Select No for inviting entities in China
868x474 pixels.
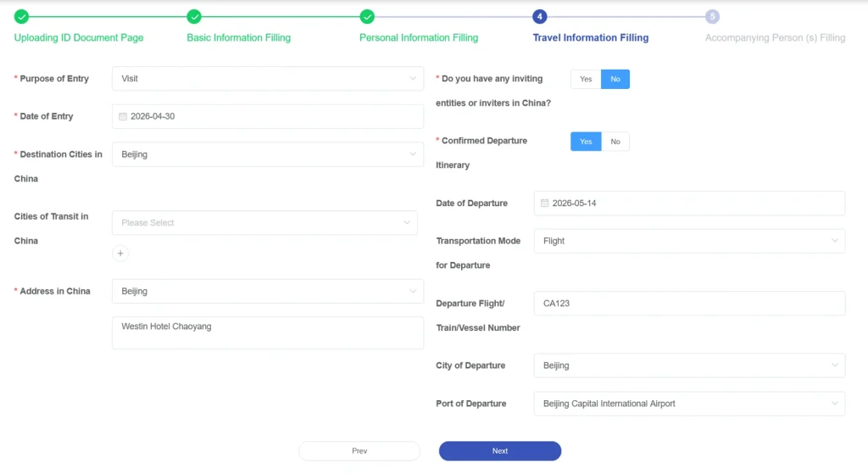click(615, 79)
